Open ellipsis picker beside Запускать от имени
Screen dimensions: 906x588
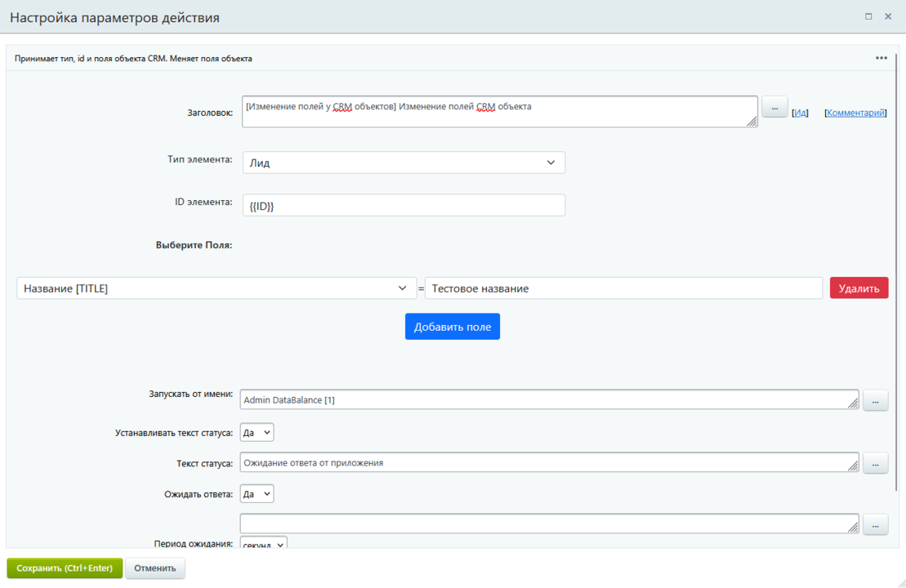pyautogui.click(x=875, y=400)
